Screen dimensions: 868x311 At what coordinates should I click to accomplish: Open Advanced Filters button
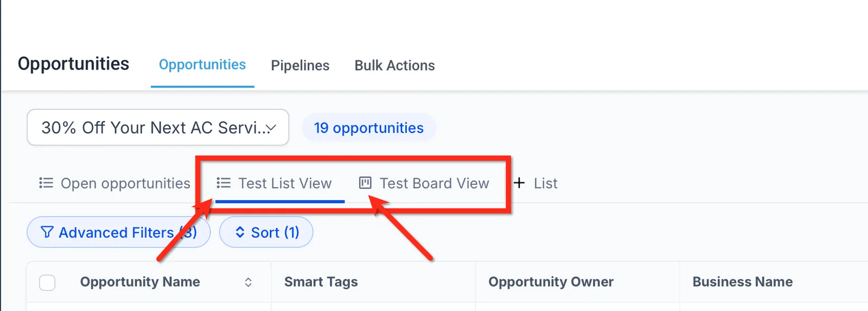(119, 232)
